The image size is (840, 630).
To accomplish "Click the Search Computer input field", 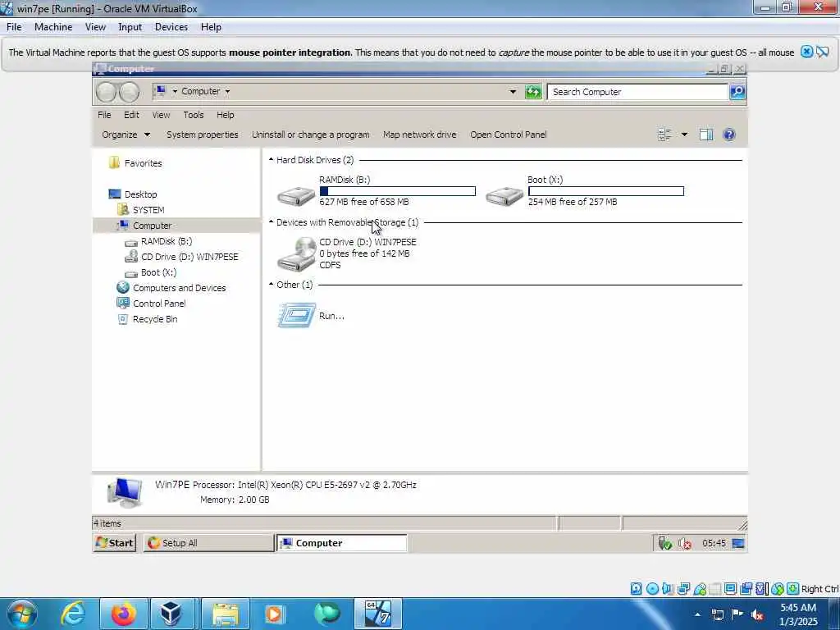I will click(x=637, y=92).
